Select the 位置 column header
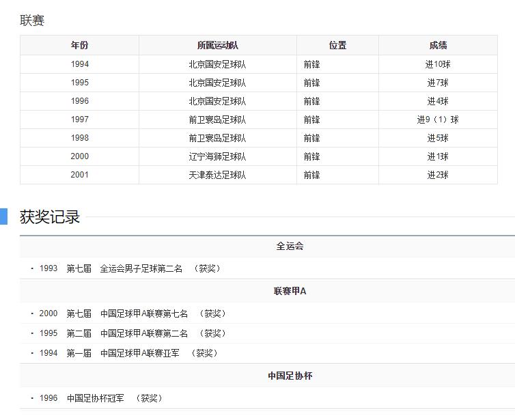 [337, 45]
